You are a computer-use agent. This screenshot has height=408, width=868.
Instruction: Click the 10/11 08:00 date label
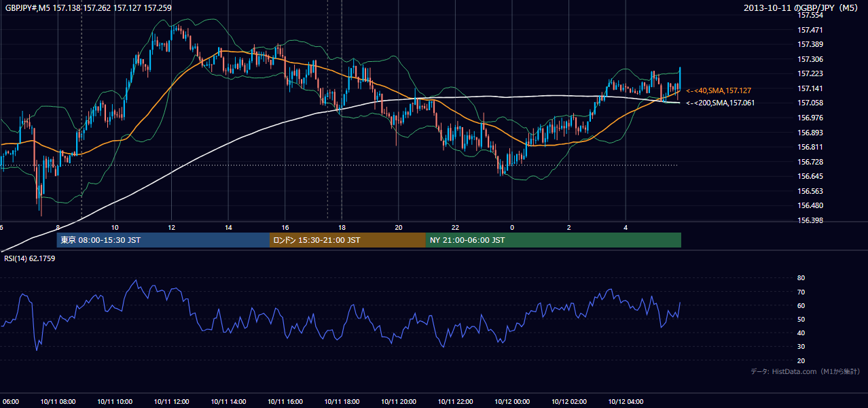58,402
